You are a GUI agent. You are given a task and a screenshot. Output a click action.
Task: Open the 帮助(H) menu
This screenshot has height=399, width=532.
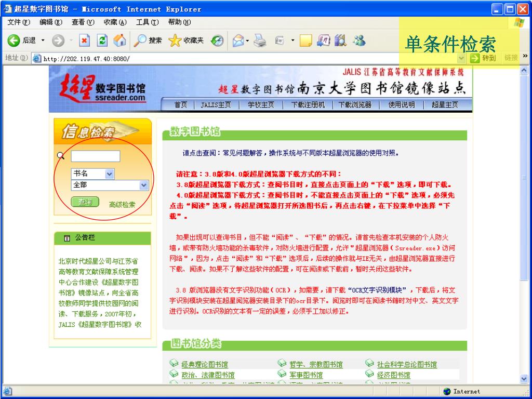pos(179,22)
